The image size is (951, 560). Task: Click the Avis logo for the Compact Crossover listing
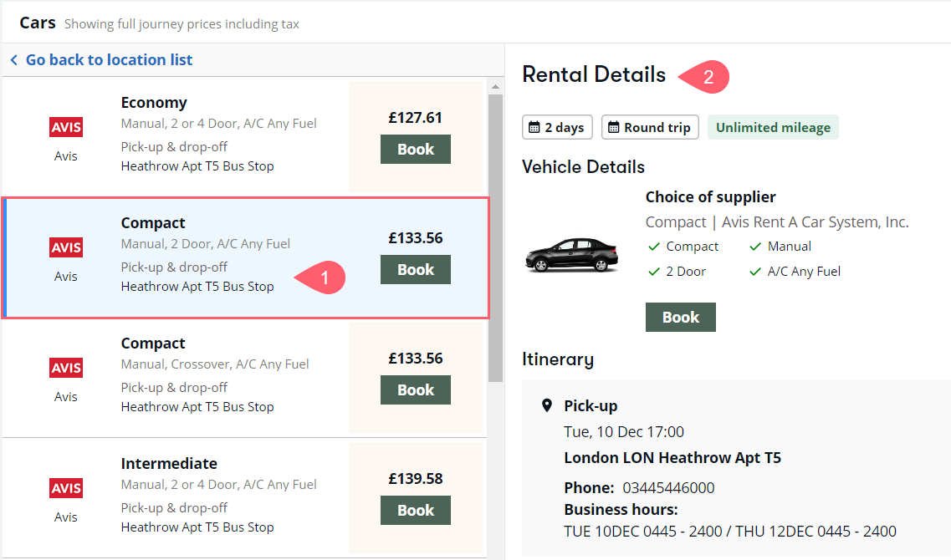[x=66, y=368]
